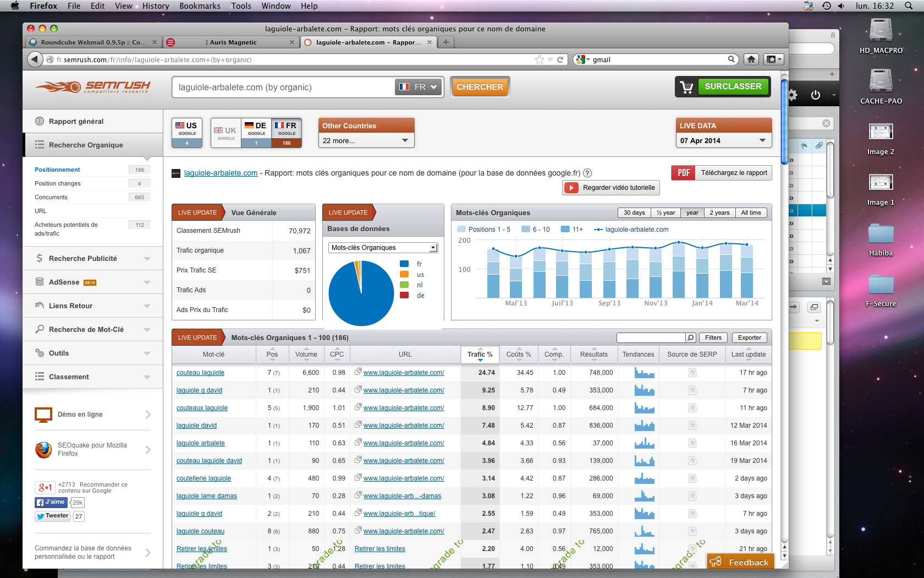
Task: Toggle laguiole-arbalete.com line series in chart legend
Action: coord(631,230)
